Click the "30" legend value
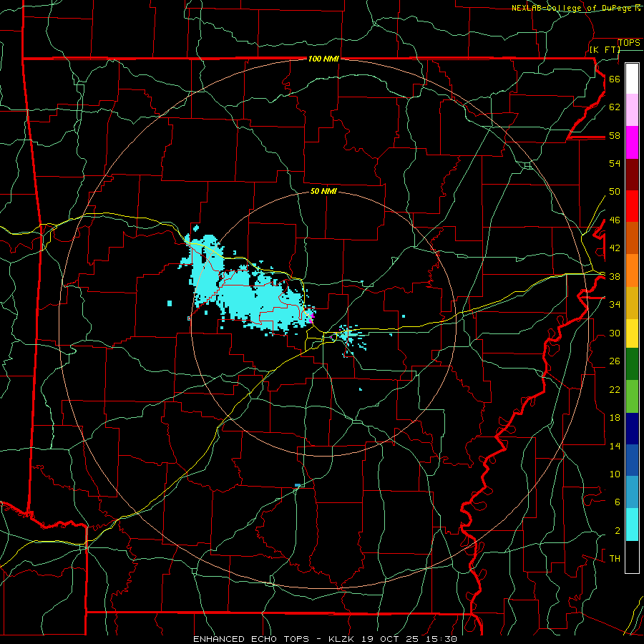The height and width of the screenshot is (644, 644). 615,333
